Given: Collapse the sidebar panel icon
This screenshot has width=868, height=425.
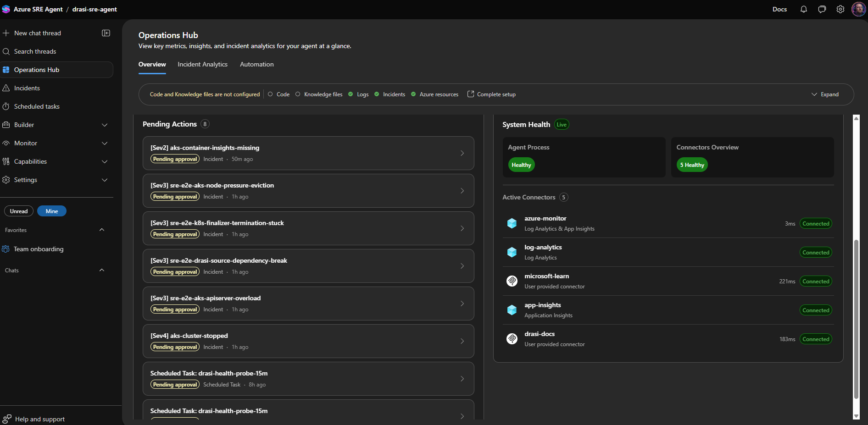Looking at the screenshot, I should 106,33.
